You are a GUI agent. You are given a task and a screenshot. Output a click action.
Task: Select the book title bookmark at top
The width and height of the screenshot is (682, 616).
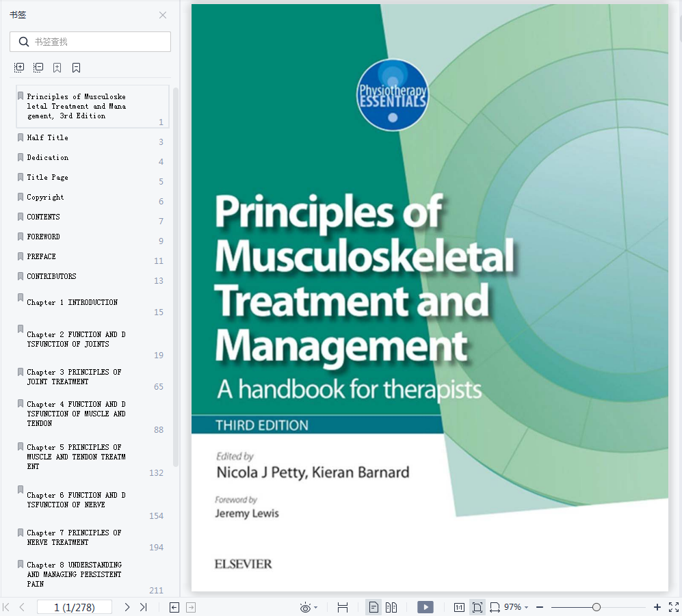[x=92, y=107]
